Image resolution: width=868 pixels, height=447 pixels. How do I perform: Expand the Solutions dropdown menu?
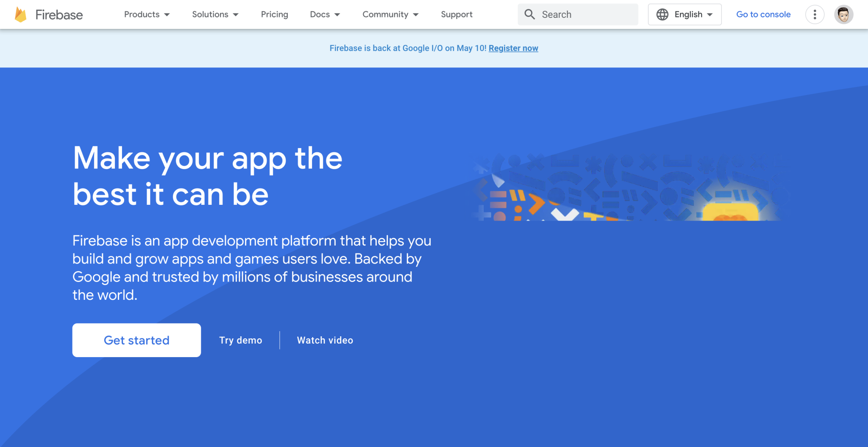pyautogui.click(x=215, y=14)
